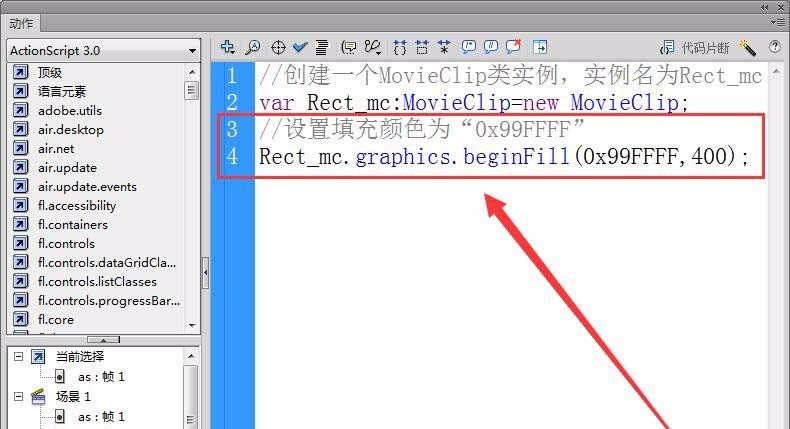Open air.desktop package

pos(71,130)
